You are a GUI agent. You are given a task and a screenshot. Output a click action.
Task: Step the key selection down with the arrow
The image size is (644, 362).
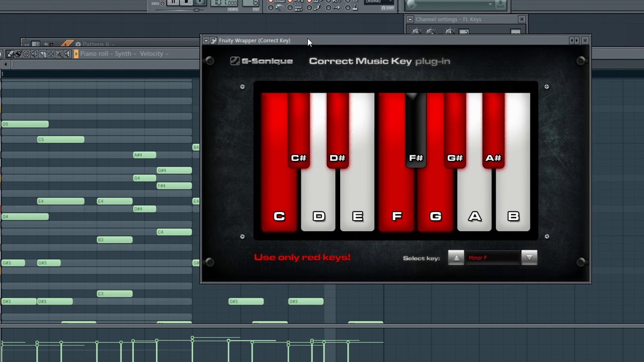(529, 258)
